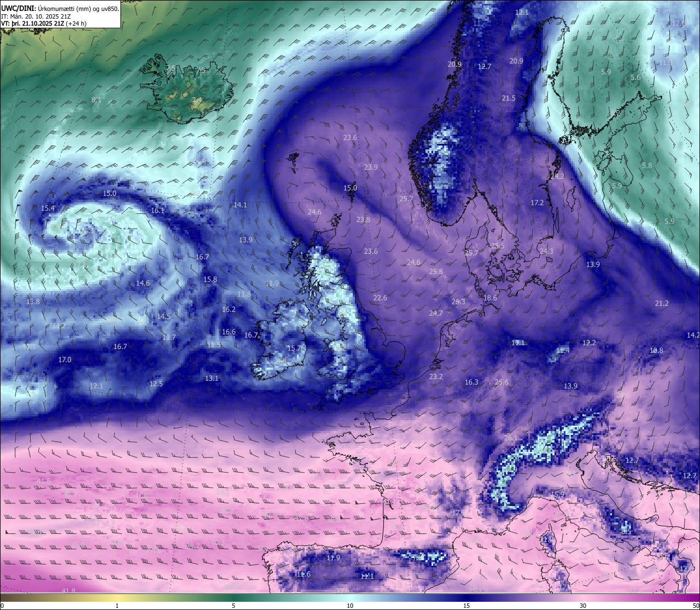Screen dimensions: 700x610
Task: Select the 24.3 value label
Action: pos(546,251)
